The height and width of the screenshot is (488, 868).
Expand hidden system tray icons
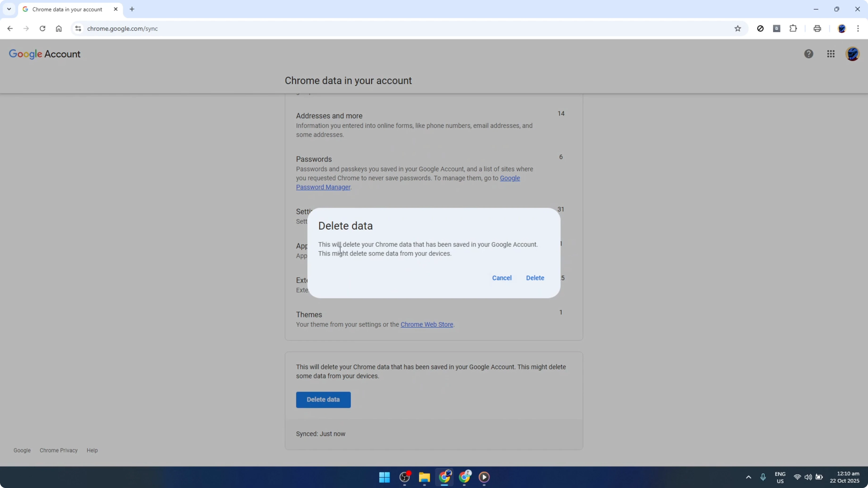tap(748, 477)
